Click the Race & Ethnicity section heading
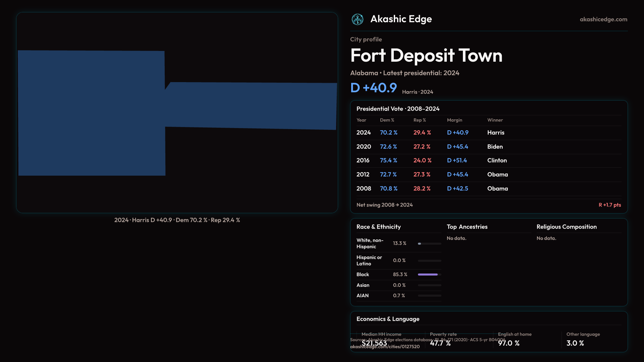The height and width of the screenshot is (362, 644). [378, 227]
